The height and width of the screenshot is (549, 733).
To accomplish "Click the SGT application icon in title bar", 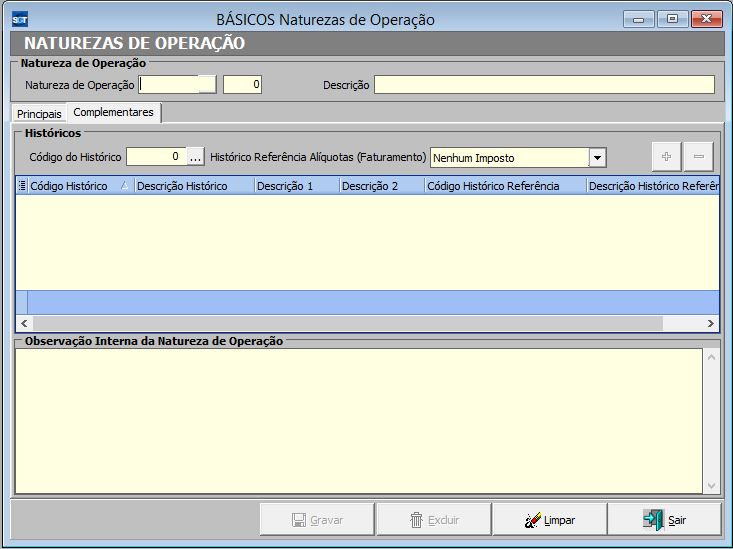I will point(20,19).
